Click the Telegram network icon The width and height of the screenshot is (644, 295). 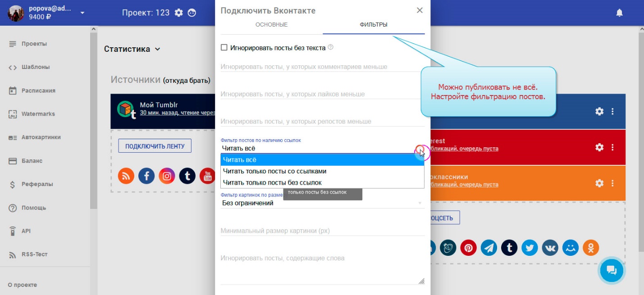tap(489, 248)
